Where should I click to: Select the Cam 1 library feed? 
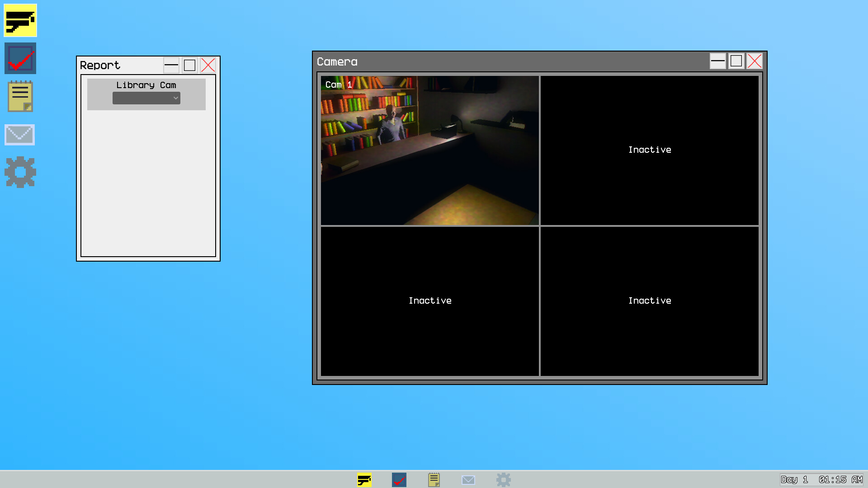[429, 150]
